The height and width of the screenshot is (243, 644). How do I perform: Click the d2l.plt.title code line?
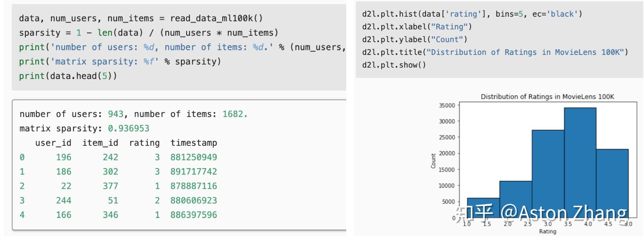495,52
